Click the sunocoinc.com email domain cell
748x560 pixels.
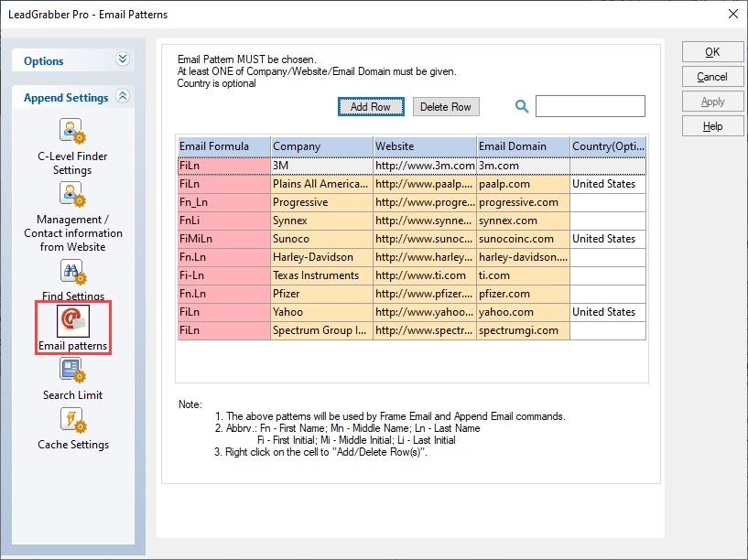524,239
